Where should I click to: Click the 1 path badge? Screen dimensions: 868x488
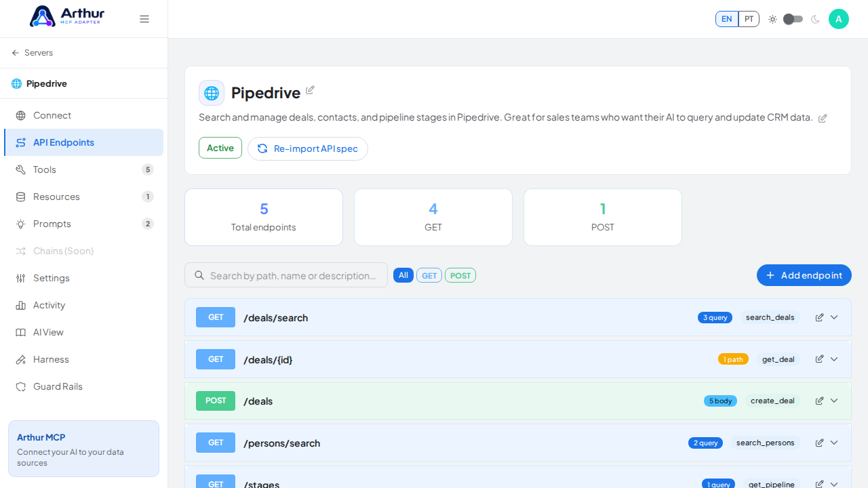[x=733, y=359]
